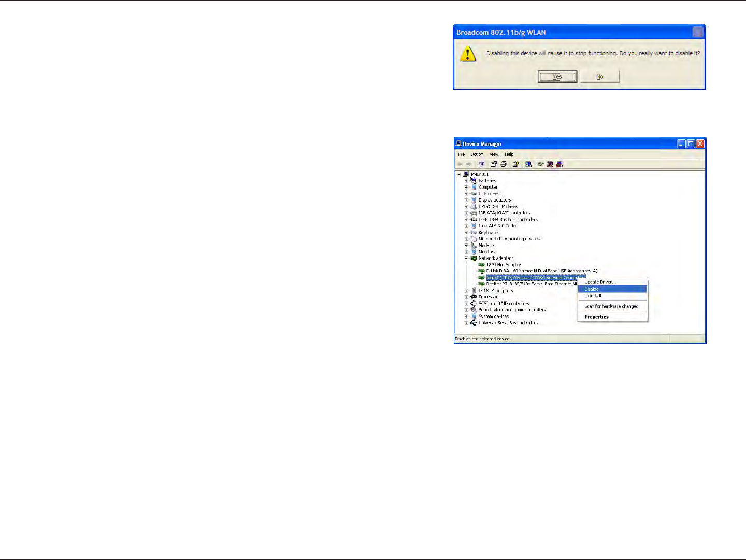This screenshot has width=746, height=560.
Task: Click No in the Broadcom dialog
Action: [x=600, y=77]
